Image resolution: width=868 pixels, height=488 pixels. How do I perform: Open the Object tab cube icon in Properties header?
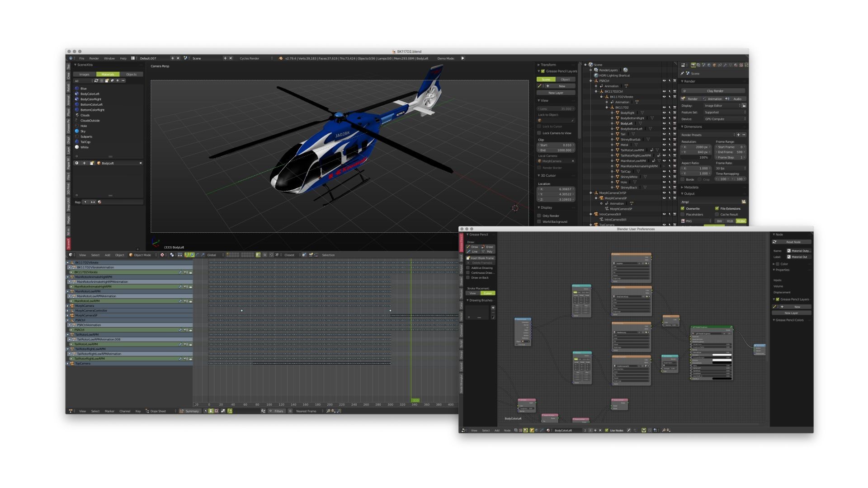tap(714, 65)
